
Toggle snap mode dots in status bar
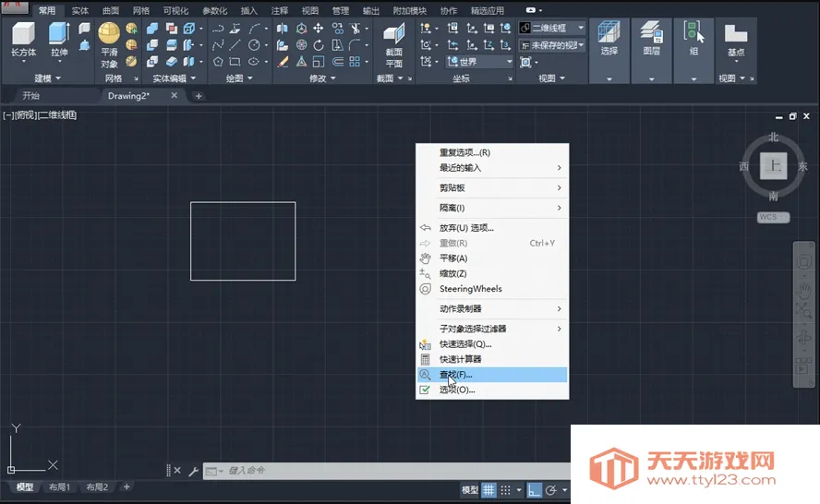505,490
